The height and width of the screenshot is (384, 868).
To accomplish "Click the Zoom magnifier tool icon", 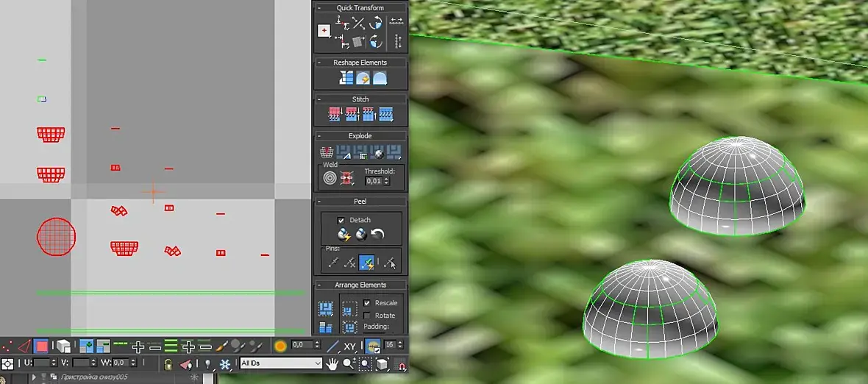I will (x=349, y=363).
